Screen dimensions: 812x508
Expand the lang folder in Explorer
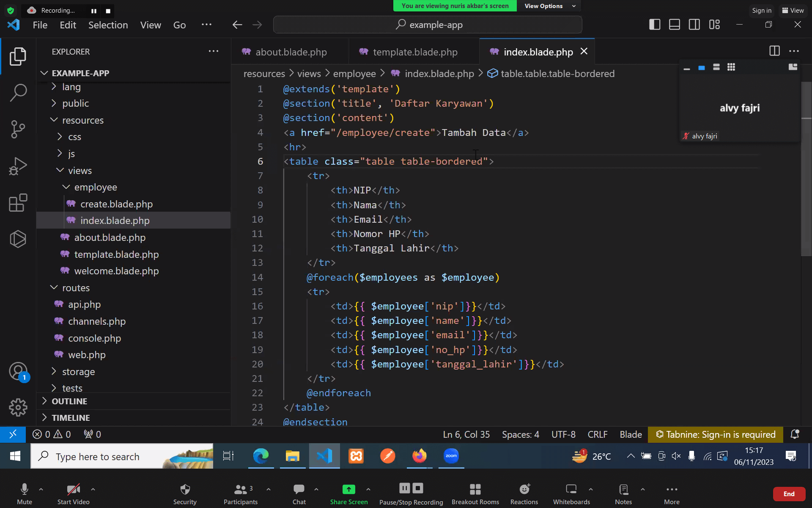[x=54, y=86]
